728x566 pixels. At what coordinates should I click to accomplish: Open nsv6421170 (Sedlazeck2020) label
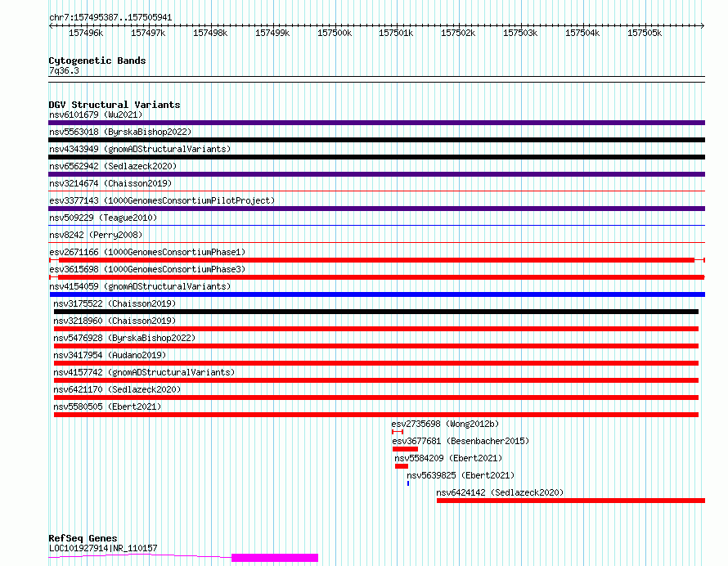click(x=117, y=389)
